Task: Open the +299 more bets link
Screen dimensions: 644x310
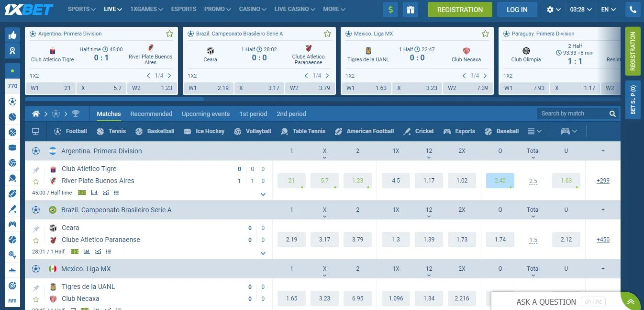Action: [603, 181]
